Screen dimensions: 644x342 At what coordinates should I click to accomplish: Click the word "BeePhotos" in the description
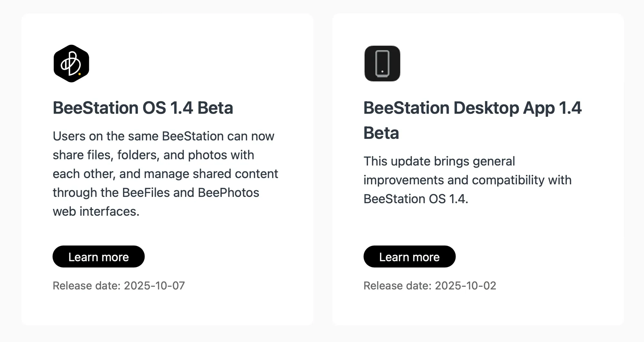click(x=228, y=193)
